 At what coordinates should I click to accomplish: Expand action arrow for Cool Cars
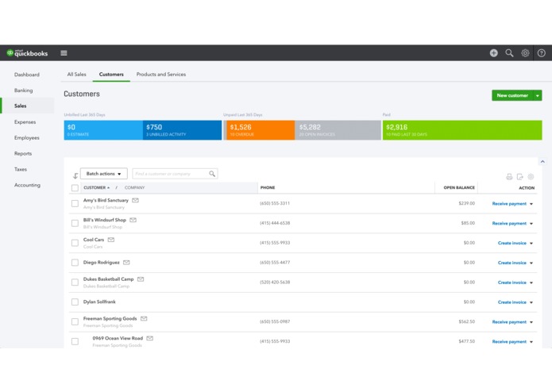531,244
